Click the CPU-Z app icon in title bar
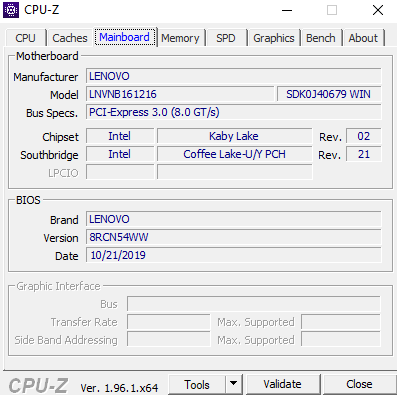The height and width of the screenshot is (395, 397). [11, 10]
